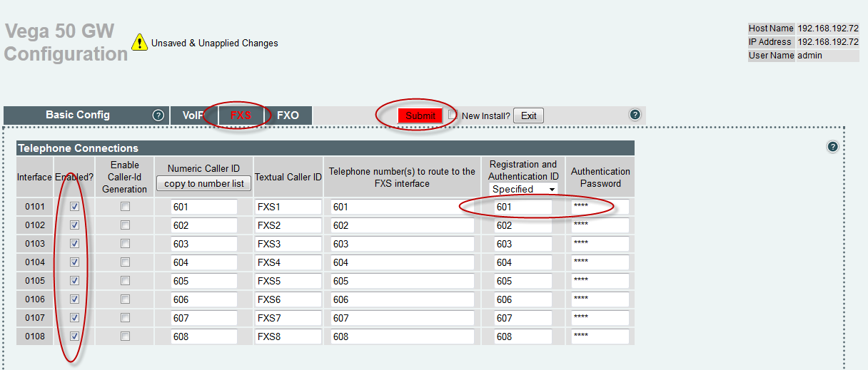Click the Exit button
This screenshot has width=868, height=370.
(x=528, y=115)
